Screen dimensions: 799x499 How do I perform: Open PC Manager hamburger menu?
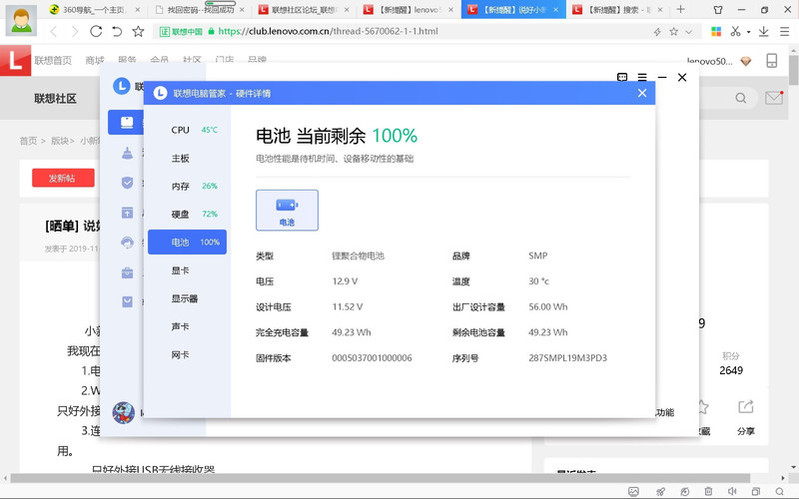[642, 77]
